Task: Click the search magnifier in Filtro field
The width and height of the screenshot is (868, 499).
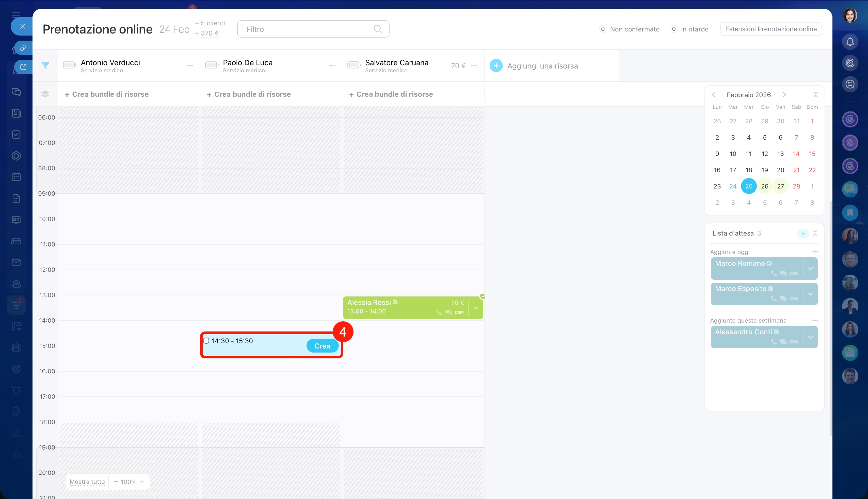Action: tap(377, 29)
